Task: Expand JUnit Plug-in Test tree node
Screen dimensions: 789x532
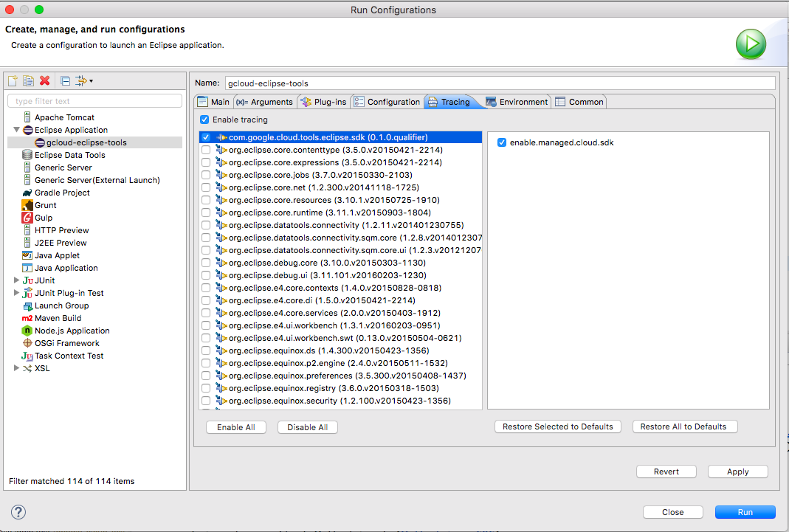Action: [x=16, y=293]
